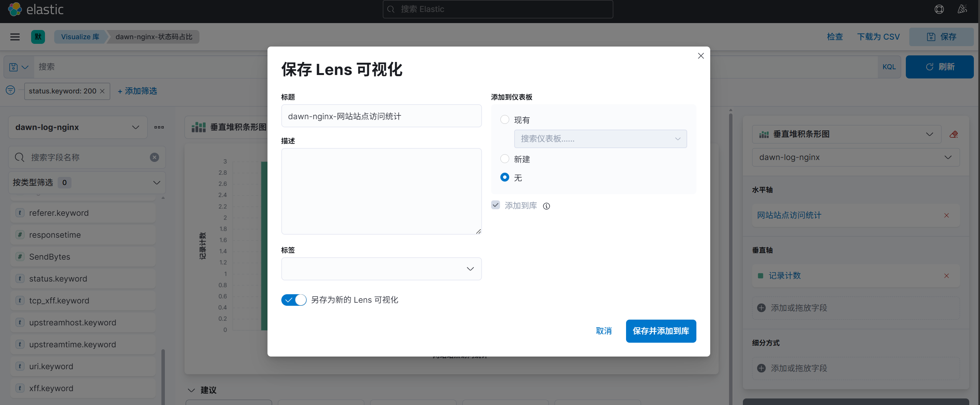Viewport: 980px width, 405px height.
Task: Click the layer eraser reset icon
Action: pyautogui.click(x=954, y=134)
